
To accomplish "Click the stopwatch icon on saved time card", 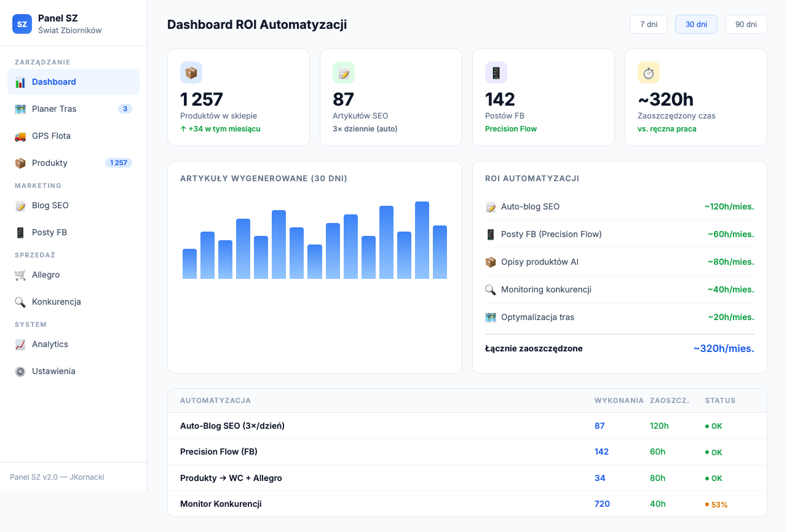I will (649, 72).
